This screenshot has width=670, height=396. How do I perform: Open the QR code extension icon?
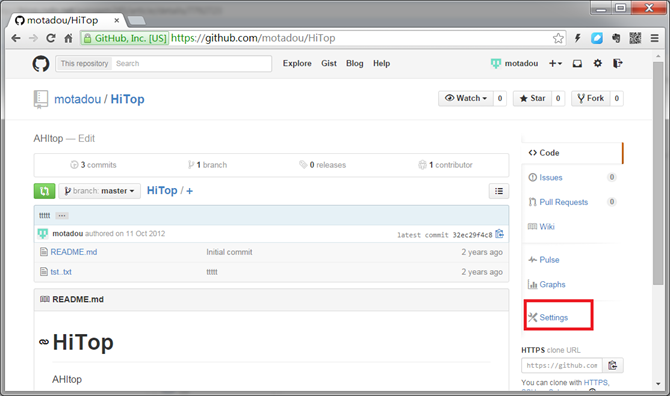click(635, 38)
